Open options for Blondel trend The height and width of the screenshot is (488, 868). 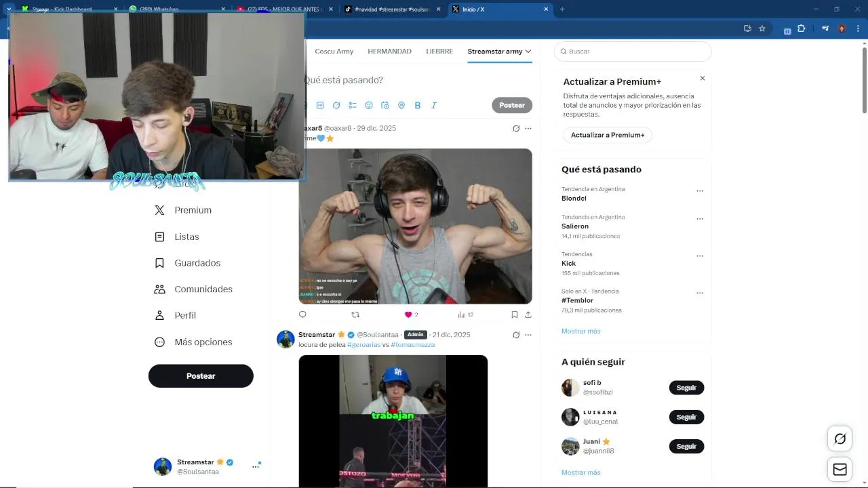[700, 191]
